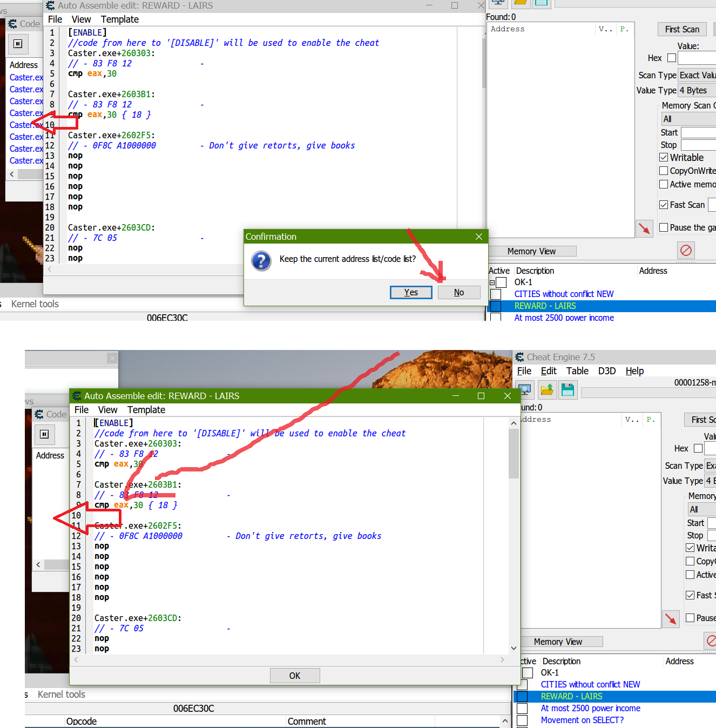The image size is (716, 728).
Task: Enable the 'Pause the ga' checkbox
Action: (664, 227)
